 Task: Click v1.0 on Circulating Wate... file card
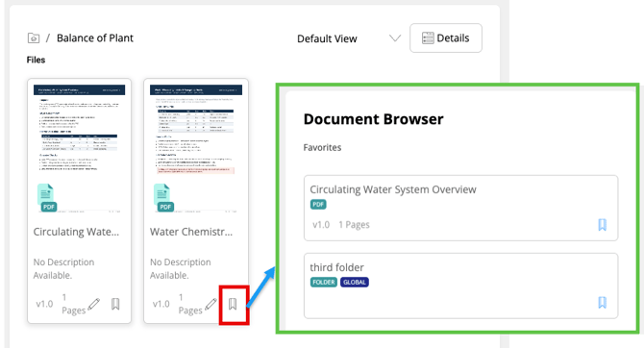tap(44, 304)
